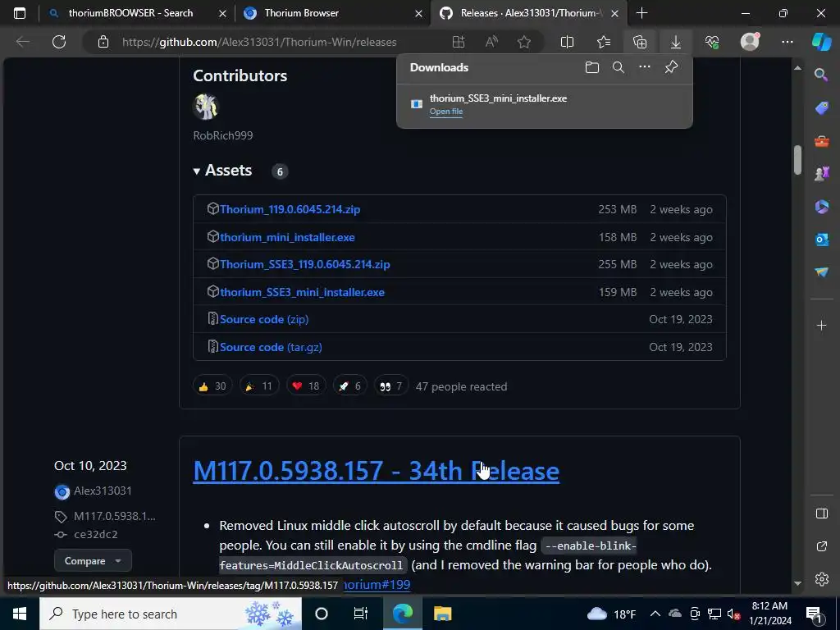Open the sidebar Shopping tag icon
The image size is (840, 630).
821,107
